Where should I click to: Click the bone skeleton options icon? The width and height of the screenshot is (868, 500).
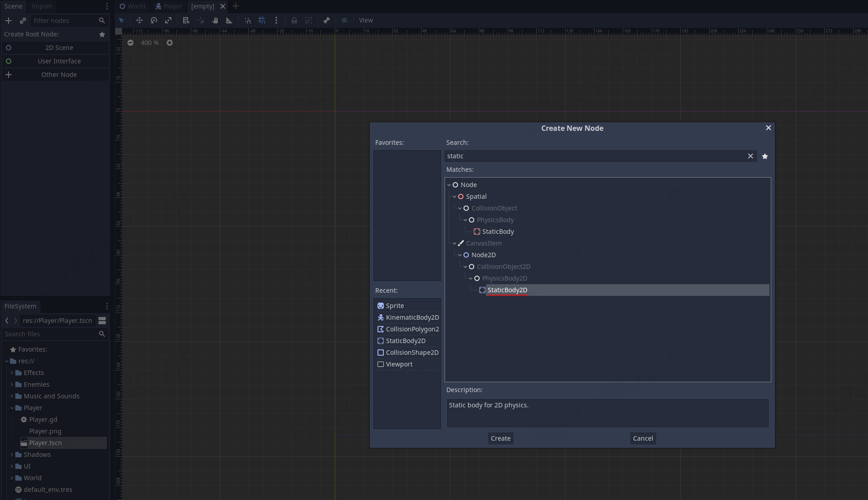(327, 20)
